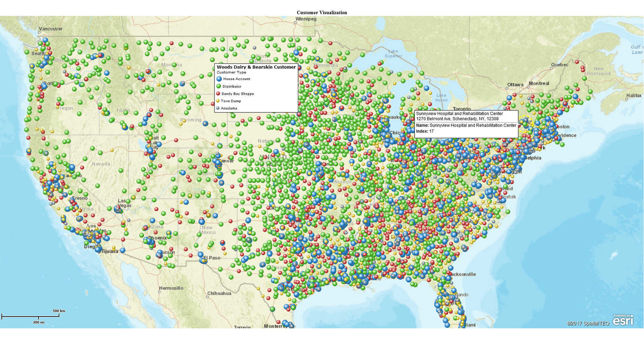Toggle House Account visibility in the legend

coord(235,79)
